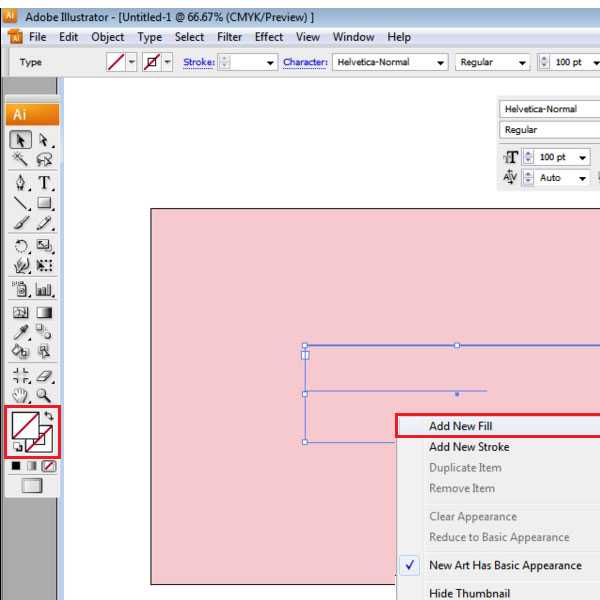Choose the Hand tool
The width and height of the screenshot is (600, 600).
click(x=21, y=395)
